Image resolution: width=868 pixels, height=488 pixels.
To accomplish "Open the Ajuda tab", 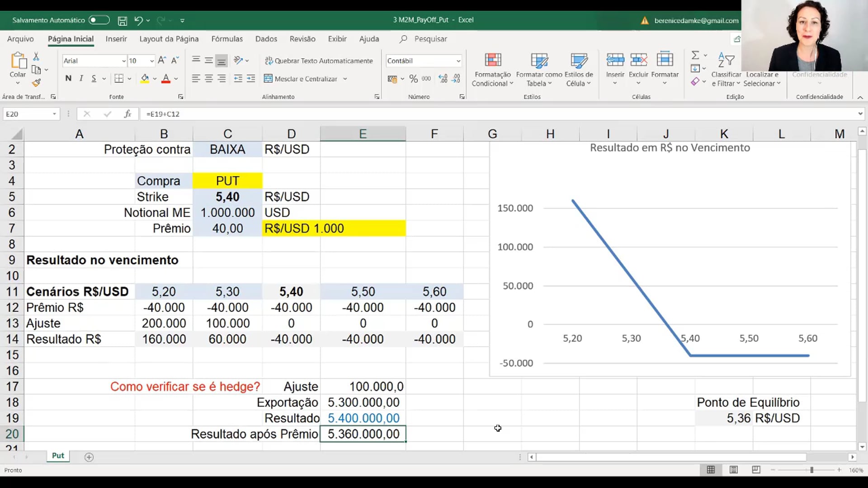I will tap(369, 39).
